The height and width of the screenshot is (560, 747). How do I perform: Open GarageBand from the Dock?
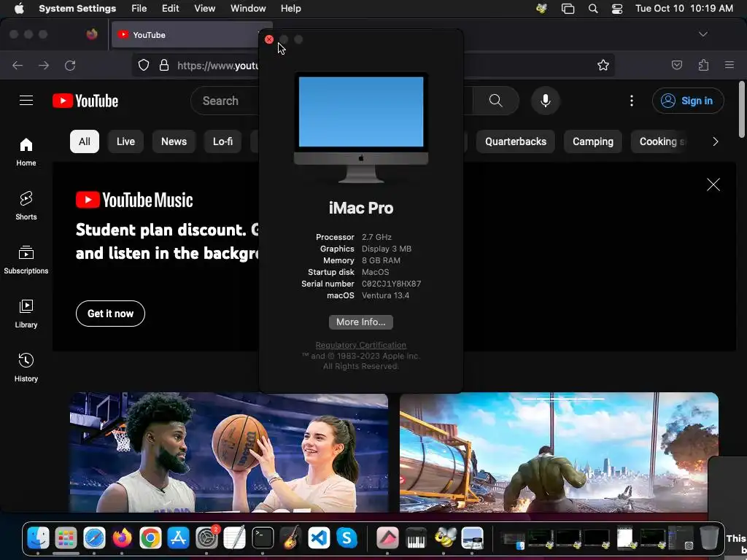click(x=290, y=538)
